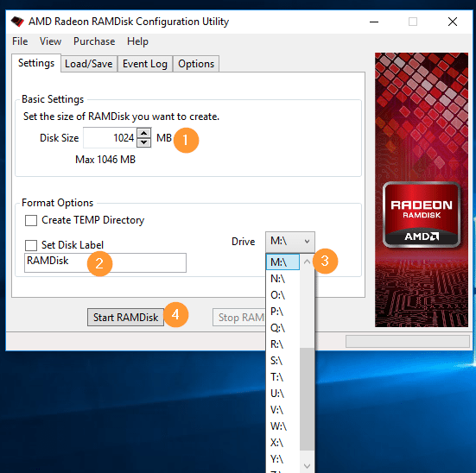The height and width of the screenshot is (473, 476).
Task: Click the RAMDisk disk label text field
Action: click(105, 262)
